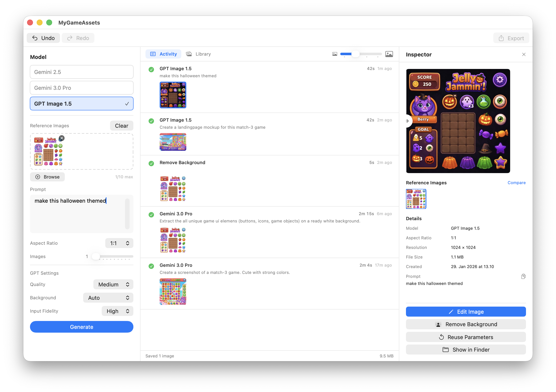Click the Export button

[x=511, y=38]
